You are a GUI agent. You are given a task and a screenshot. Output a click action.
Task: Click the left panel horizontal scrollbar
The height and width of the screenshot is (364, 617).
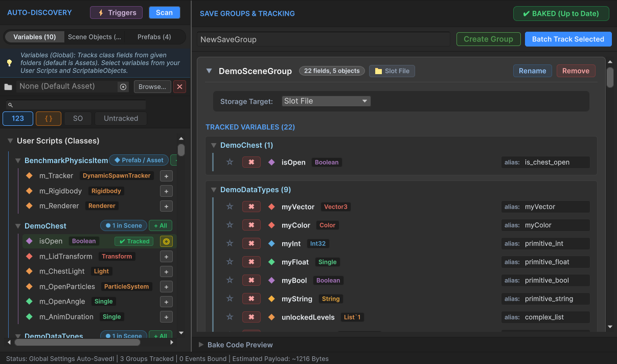77,342
